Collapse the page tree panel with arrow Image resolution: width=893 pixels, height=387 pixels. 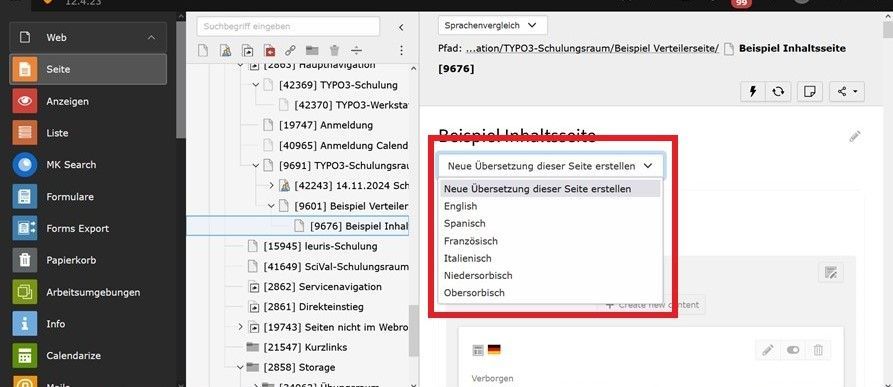pos(401,27)
